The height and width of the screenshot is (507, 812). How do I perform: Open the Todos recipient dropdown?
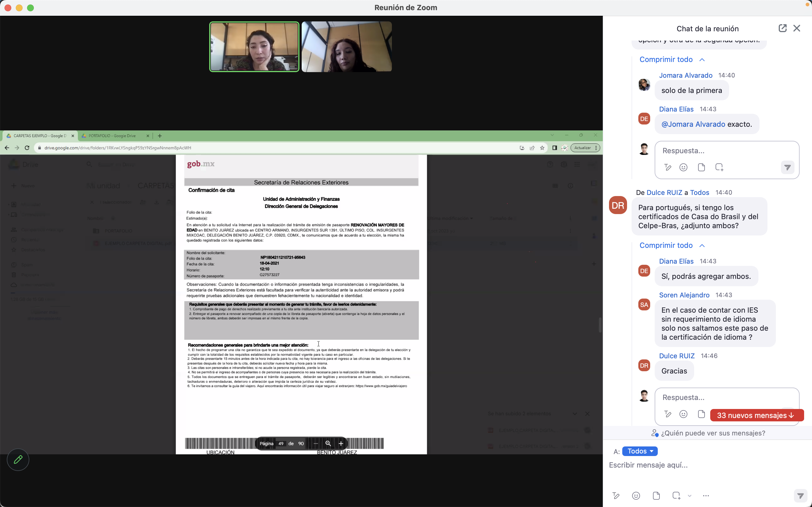(639, 451)
